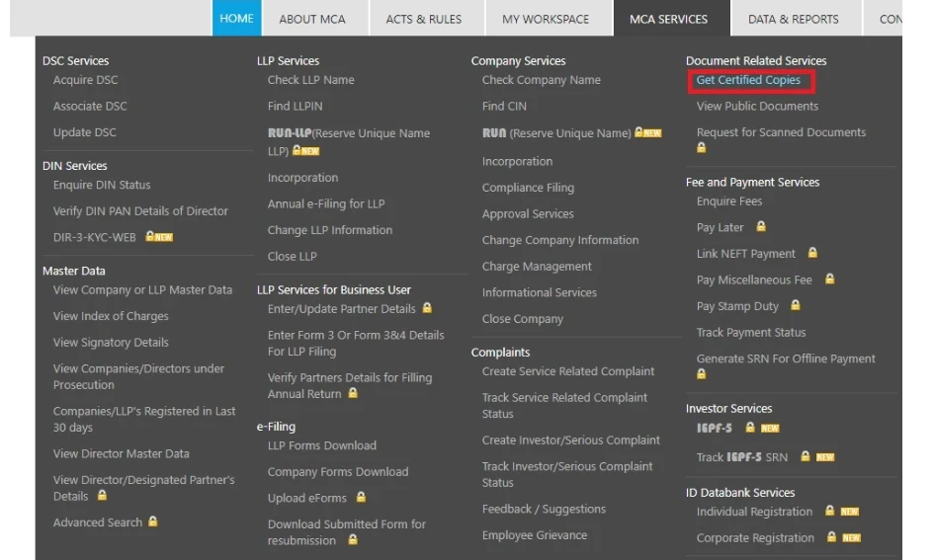Select Check Company Name

click(x=541, y=80)
